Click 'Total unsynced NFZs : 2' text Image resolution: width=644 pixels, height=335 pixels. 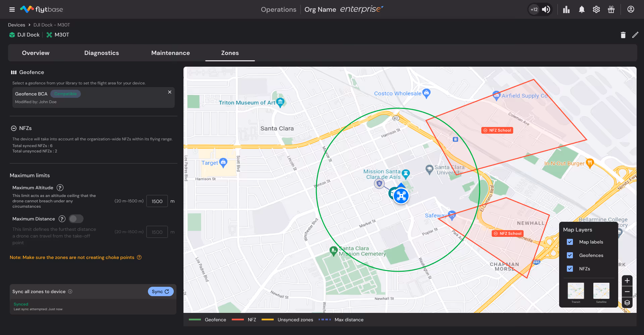click(x=35, y=151)
